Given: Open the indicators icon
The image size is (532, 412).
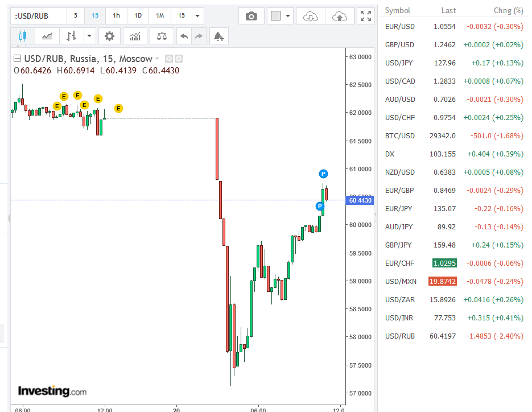Looking at the screenshot, I should [135, 36].
